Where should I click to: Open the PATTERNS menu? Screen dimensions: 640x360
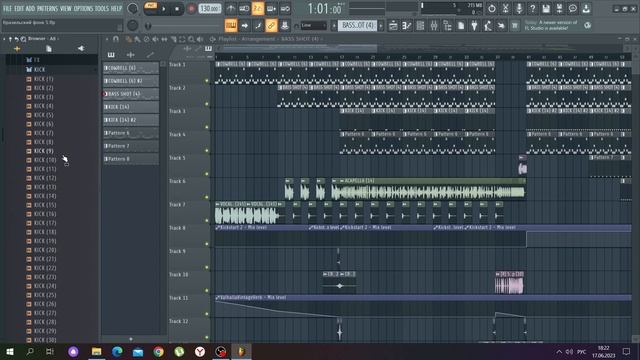coord(48,9)
